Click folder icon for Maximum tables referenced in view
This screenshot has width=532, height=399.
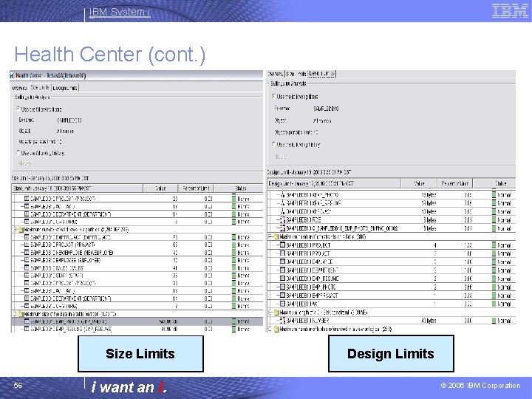click(276, 329)
